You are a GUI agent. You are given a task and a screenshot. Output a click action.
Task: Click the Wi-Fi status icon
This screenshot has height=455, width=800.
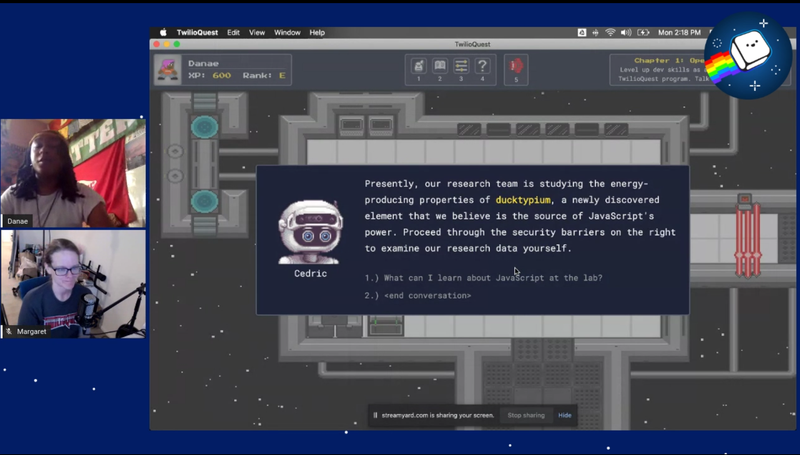point(610,32)
